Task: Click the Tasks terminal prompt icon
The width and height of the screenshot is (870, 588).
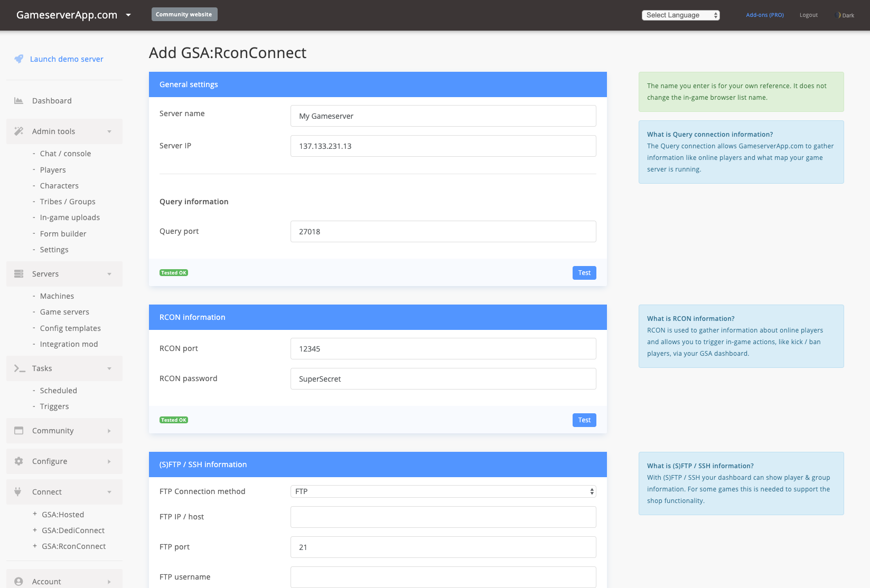Action: coord(20,368)
